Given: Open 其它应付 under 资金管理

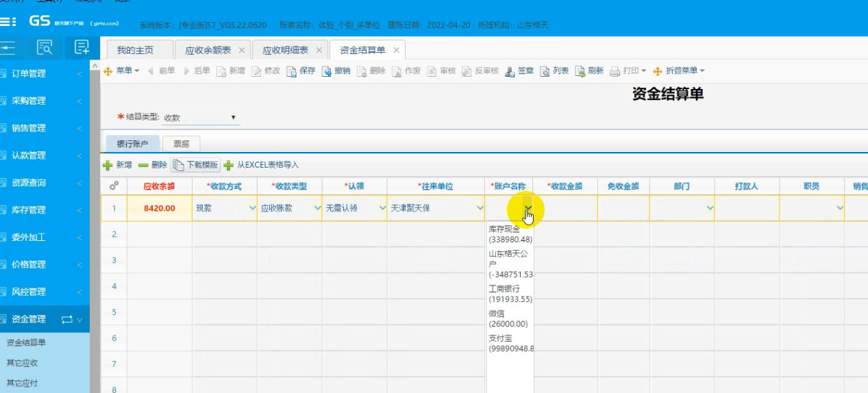Looking at the screenshot, I should coord(22,383).
